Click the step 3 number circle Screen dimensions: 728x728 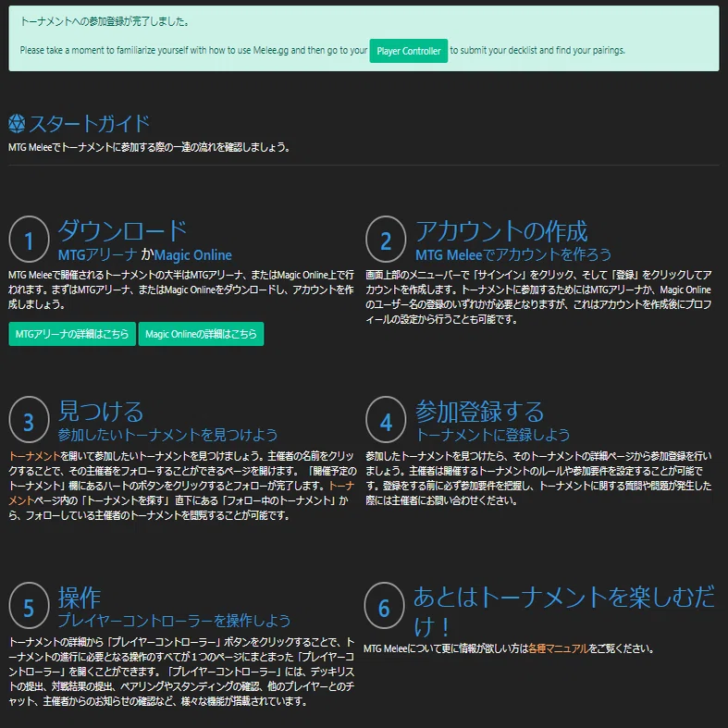click(x=30, y=420)
